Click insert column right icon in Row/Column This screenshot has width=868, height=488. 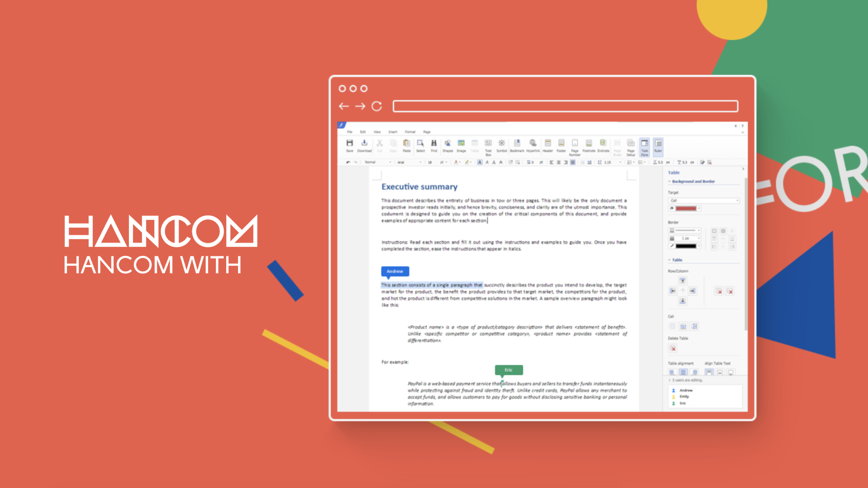point(692,291)
